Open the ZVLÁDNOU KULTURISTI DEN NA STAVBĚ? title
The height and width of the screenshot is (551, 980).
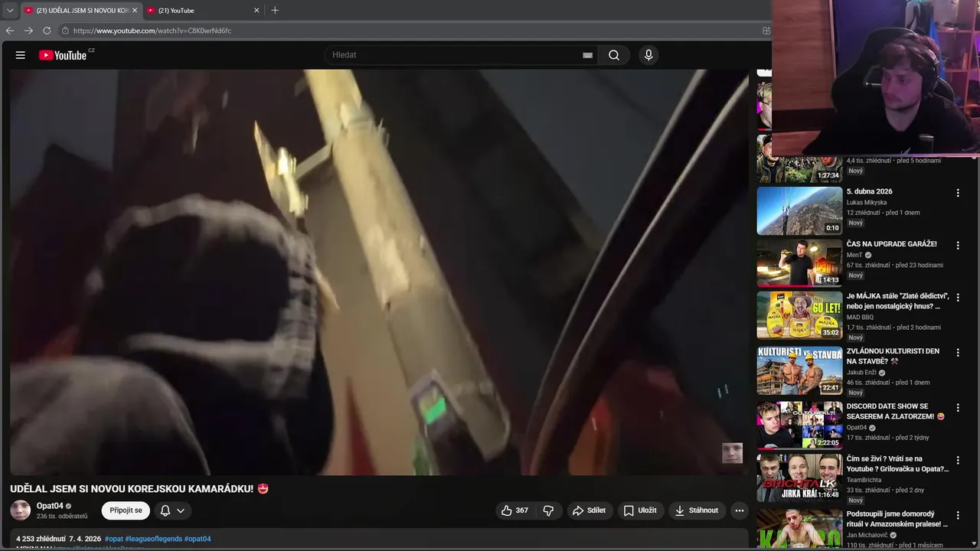(893, 356)
